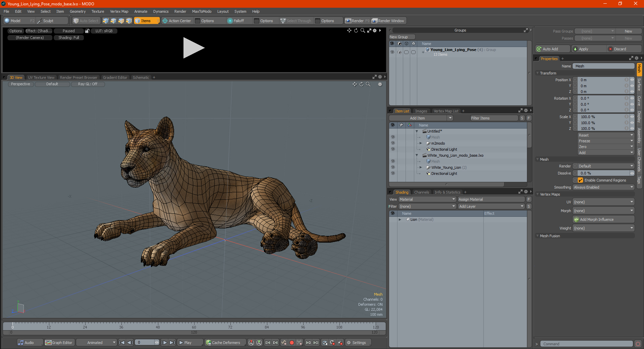Click the Auto Add button

click(553, 49)
